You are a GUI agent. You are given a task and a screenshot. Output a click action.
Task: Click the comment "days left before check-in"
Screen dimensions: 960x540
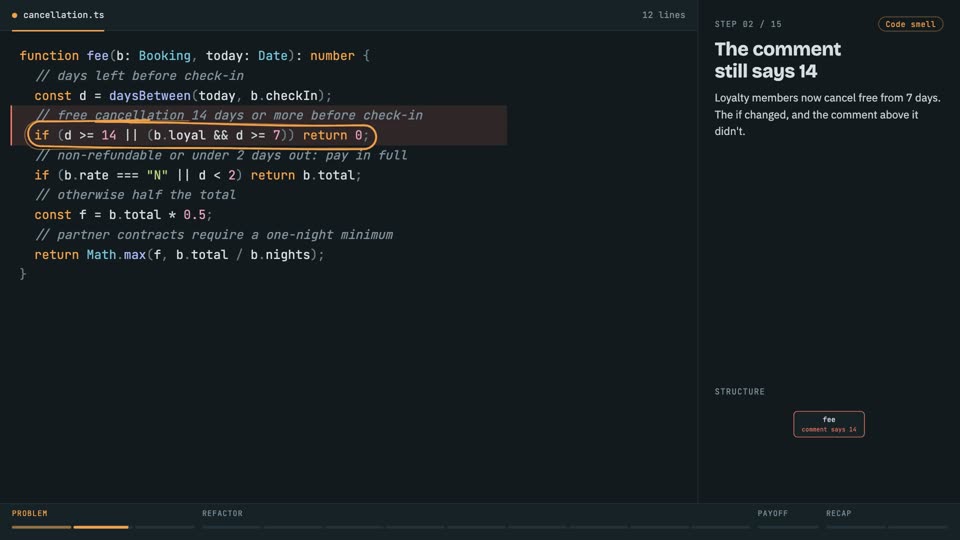[139, 76]
